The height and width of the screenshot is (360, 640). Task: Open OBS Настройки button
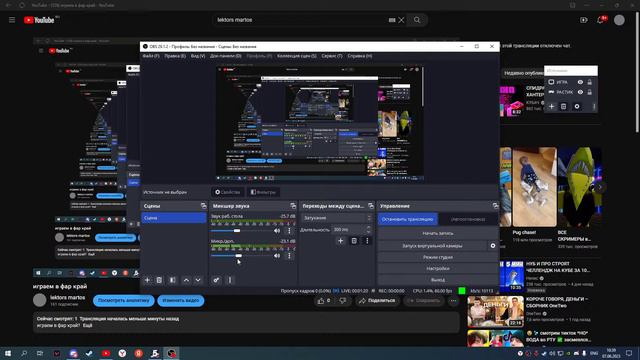point(438,269)
